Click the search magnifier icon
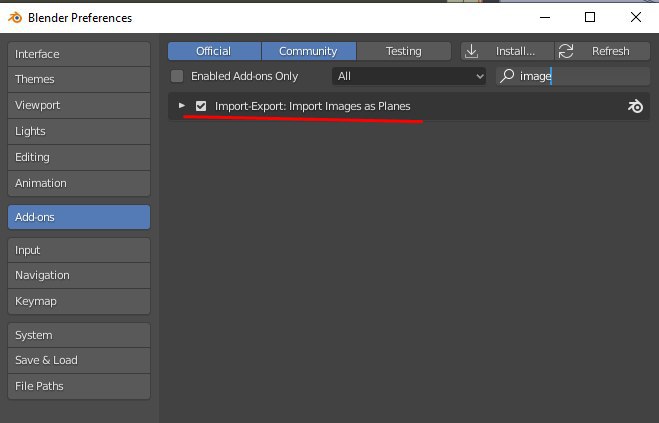The height and width of the screenshot is (423, 659). point(507,76)
